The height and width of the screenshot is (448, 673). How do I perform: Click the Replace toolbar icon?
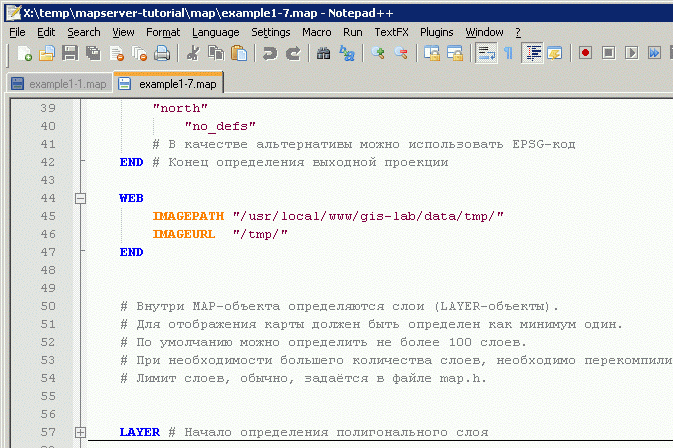tap(347, 53)
